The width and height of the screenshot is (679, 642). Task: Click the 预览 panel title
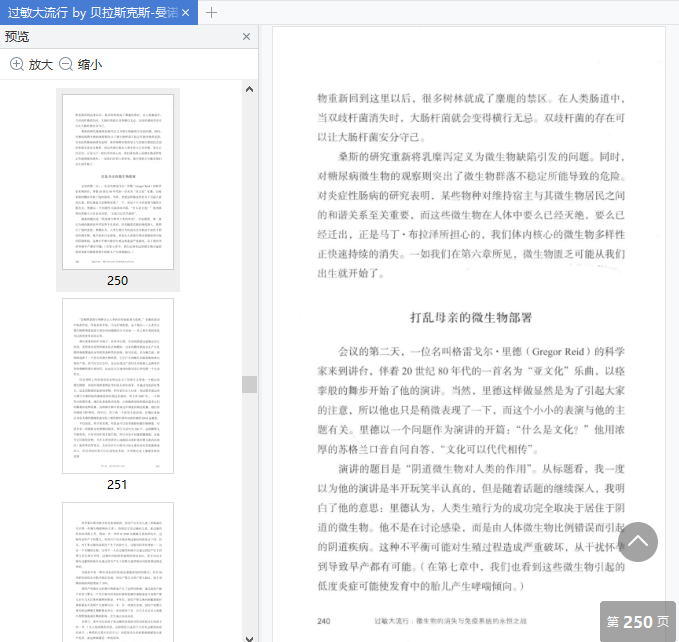tap(17, 37)
